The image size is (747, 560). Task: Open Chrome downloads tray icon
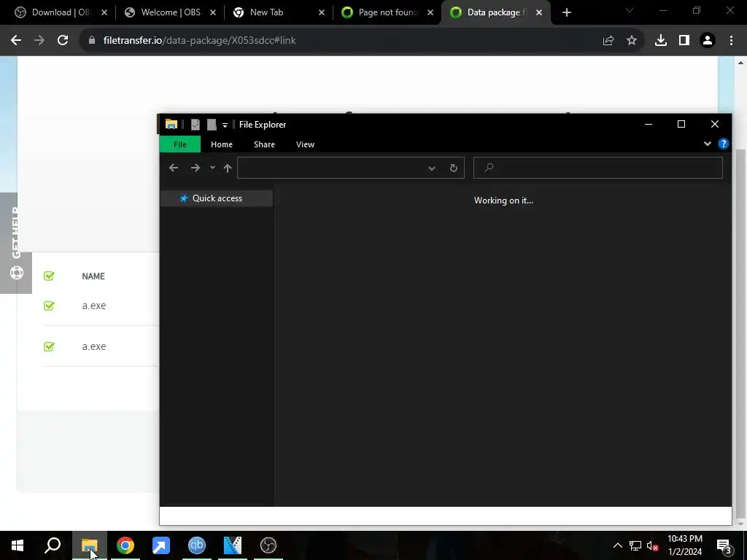click(661, 41)
